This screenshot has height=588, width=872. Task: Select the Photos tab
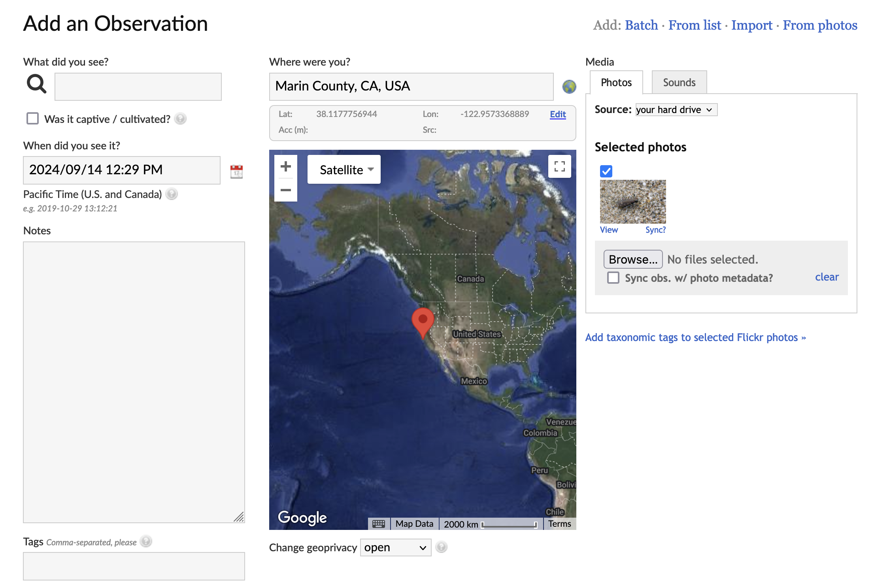(616, 83)
